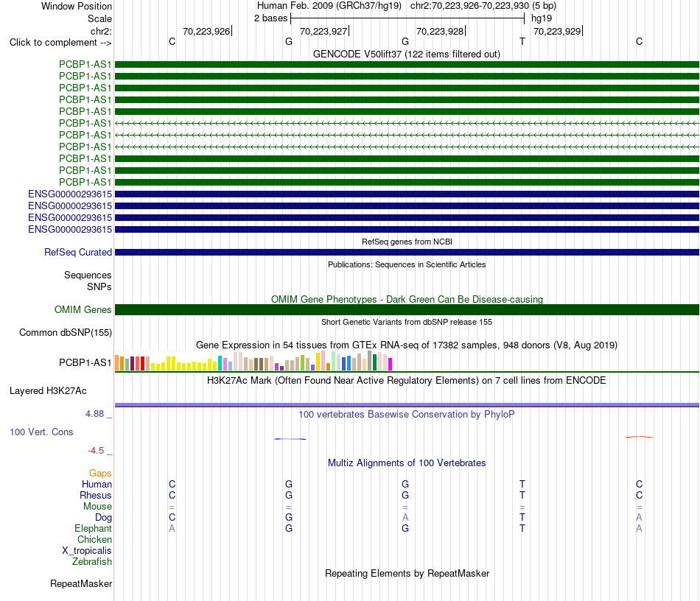This screenshot has height=601, width=700.
Task: Click the blue PhyloP conservation bar
Action: [290, 439]
